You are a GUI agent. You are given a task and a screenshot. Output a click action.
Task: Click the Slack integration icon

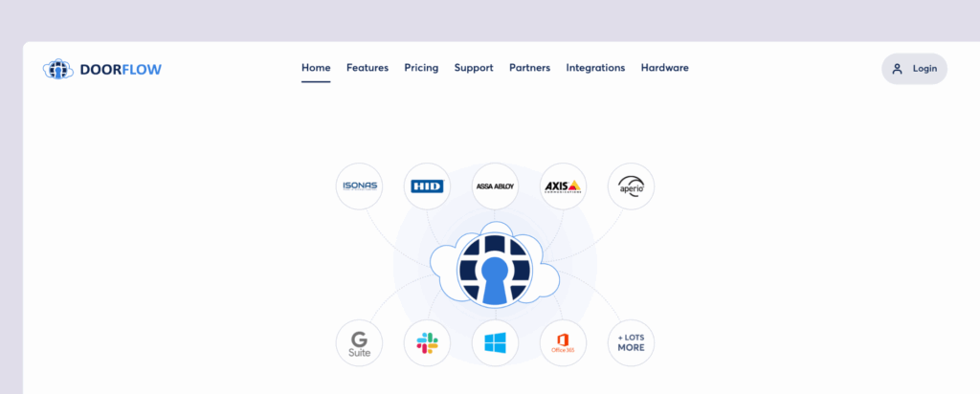(427, 342)
